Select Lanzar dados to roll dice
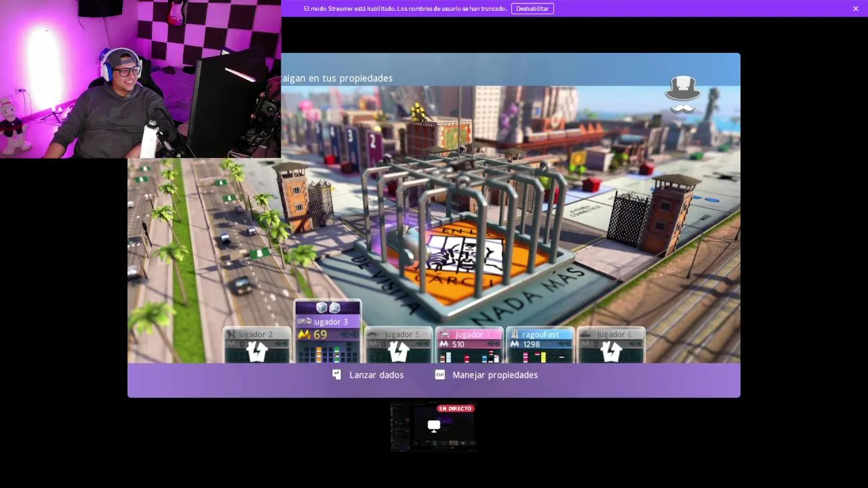The width and height of the screenshot is (868, 488). (376, 375)
